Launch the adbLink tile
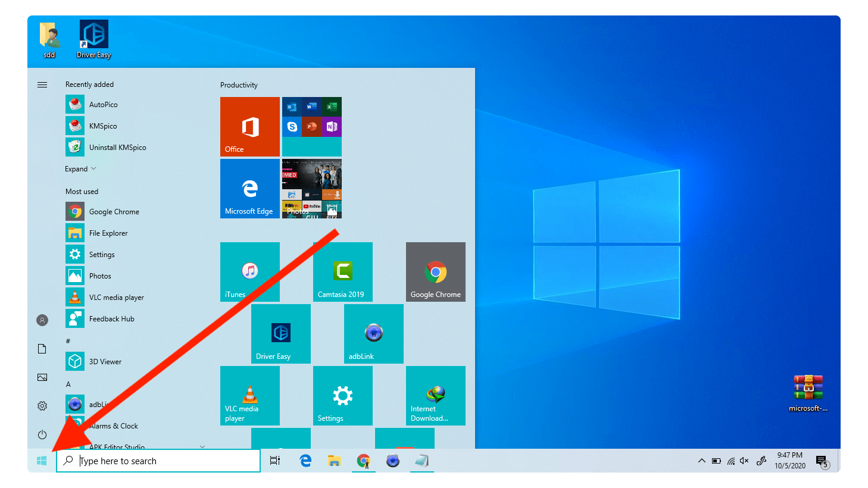868x488 pixels. tap(373, 334)
